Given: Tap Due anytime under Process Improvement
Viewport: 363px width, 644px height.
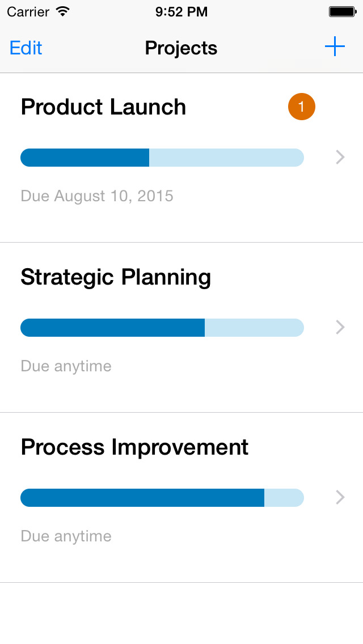Looking at the screenshot, I should coord(66,536).
